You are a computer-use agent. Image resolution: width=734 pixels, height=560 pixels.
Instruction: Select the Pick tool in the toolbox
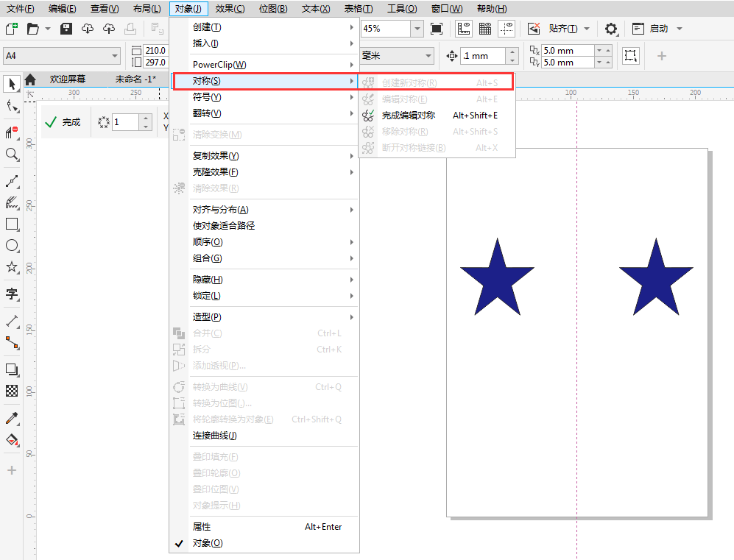point(11,84)
